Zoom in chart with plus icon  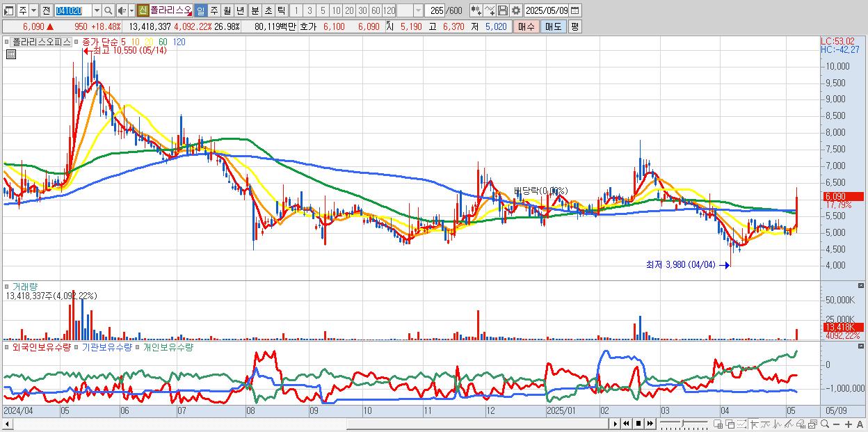pos(849,424)
